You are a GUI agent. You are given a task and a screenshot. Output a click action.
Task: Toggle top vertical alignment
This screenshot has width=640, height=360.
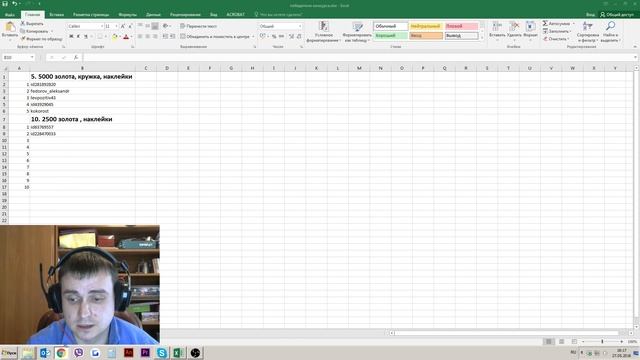tap(140, 26)
